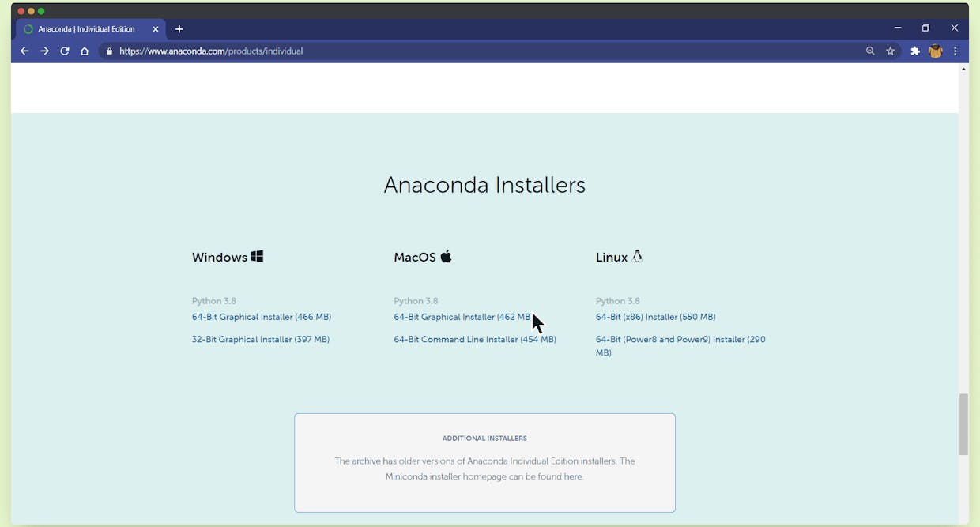Screen dimensions: 980x527
Task: Restore down the browser window
Action: [x=926, y=28]
